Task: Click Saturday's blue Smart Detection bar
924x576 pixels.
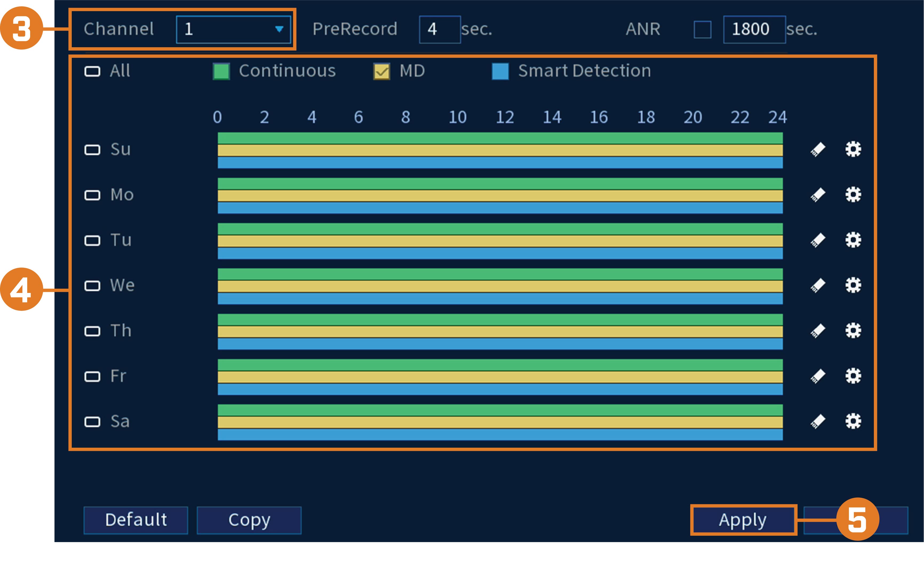Action: (x=500, y=435)
